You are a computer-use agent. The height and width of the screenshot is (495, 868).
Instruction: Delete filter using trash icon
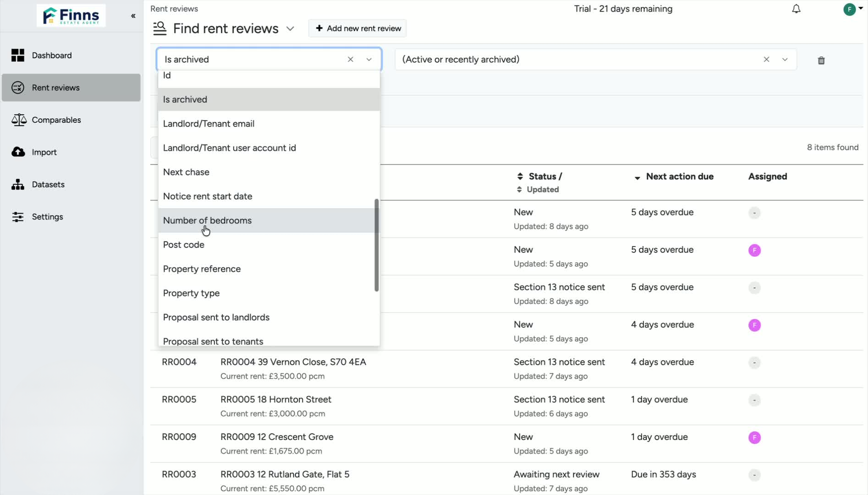(x=821, y=60)
